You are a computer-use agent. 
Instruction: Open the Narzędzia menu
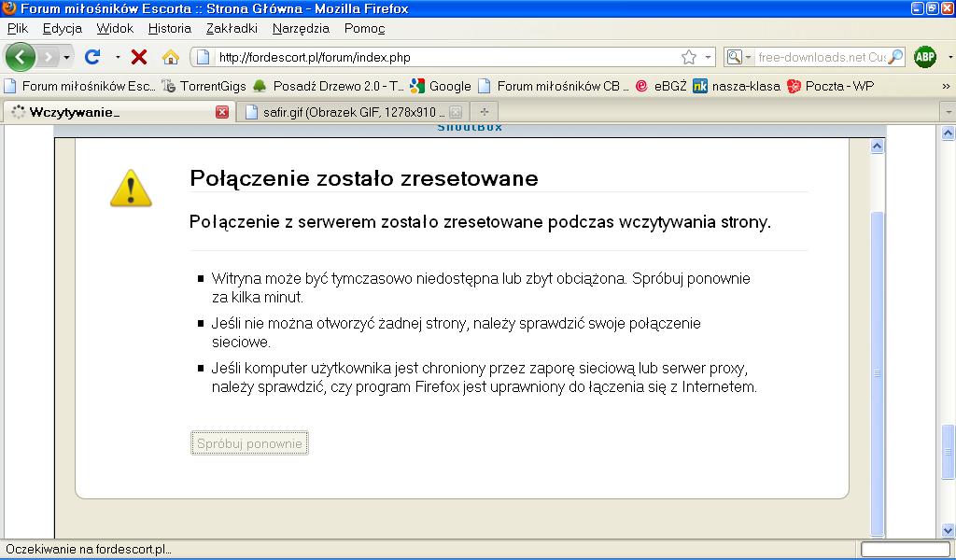301,28
